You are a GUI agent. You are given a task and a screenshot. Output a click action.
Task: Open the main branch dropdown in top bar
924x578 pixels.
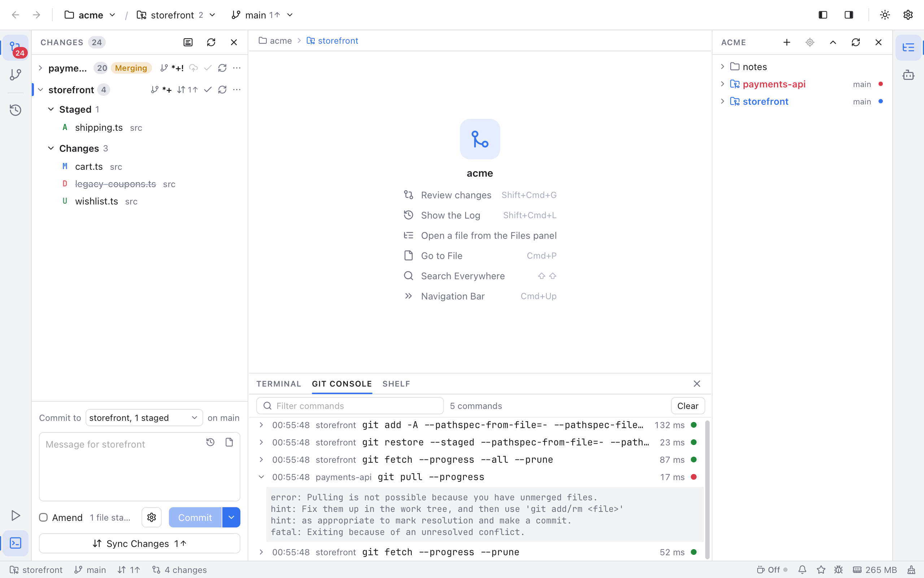pos(263,15)
